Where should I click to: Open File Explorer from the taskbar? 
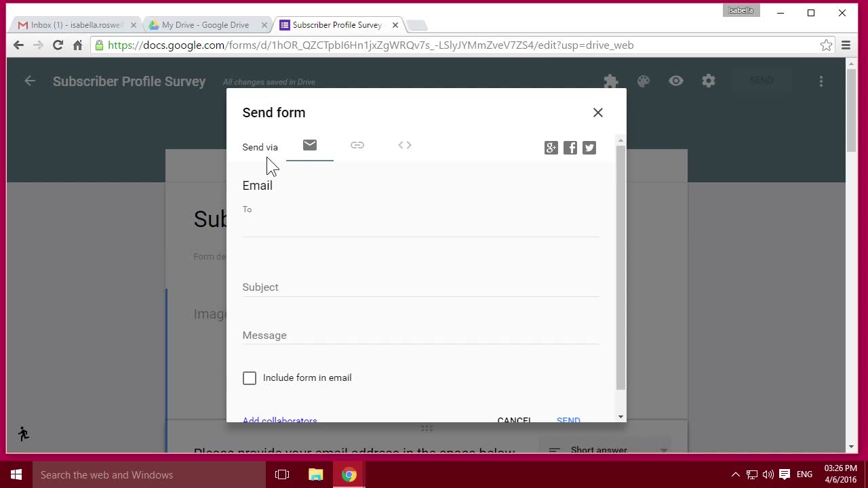coord(315,474)
